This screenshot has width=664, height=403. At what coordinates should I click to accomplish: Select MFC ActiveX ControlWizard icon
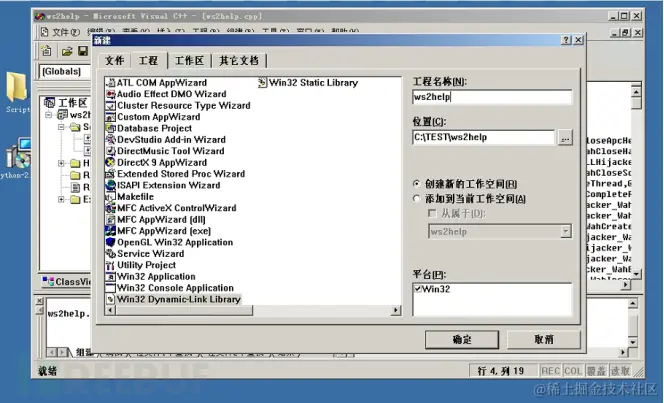111,208
